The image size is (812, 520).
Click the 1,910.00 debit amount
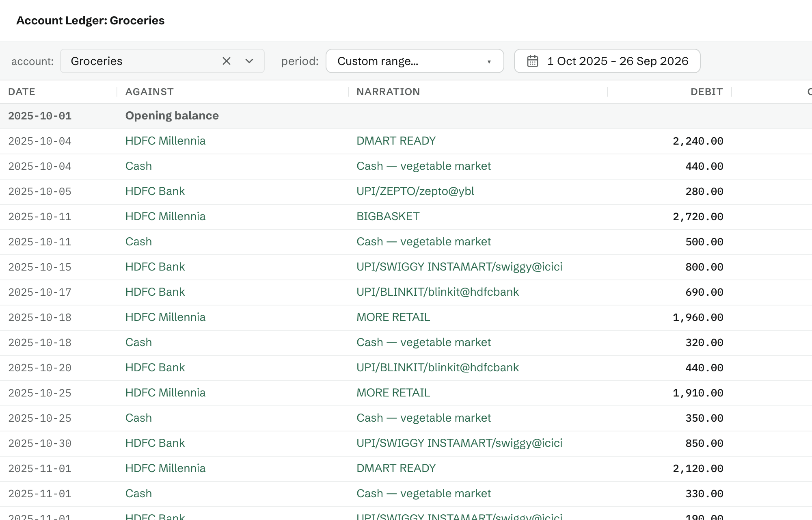[x=698, y=393]
